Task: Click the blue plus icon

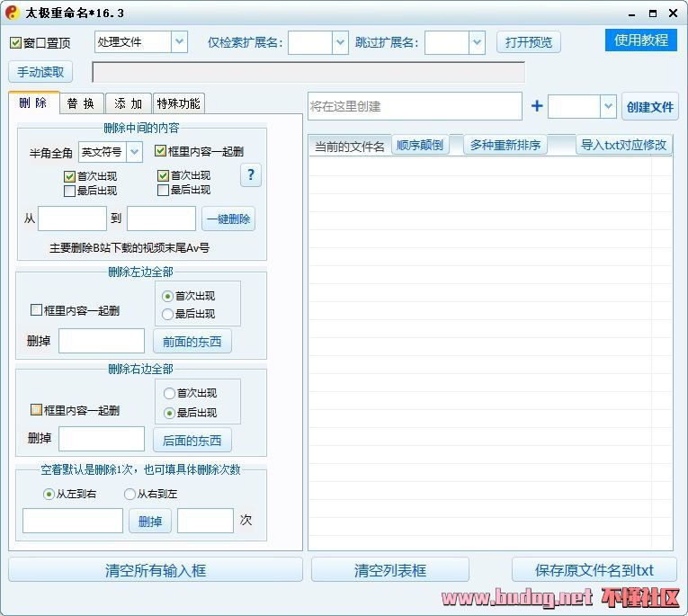Action: pyautogui.click(x=537, y=106)
